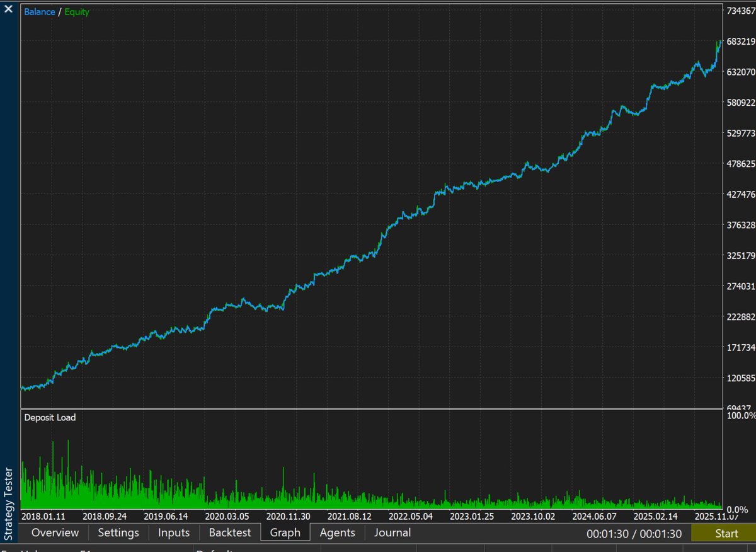Click the 2020.03.05 date label
Viewport: 756px width, 552px height.
point(227,516)
